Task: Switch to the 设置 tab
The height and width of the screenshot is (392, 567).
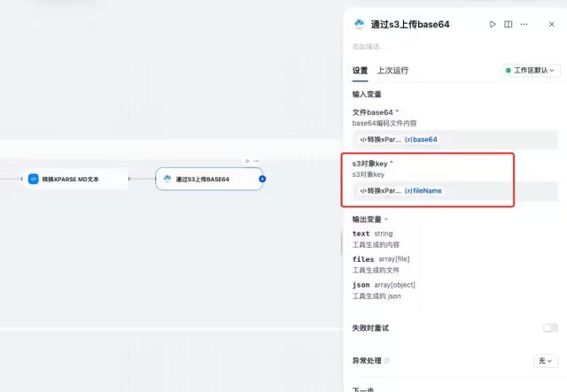Action: pyautogui.click(x=361, y=71)
